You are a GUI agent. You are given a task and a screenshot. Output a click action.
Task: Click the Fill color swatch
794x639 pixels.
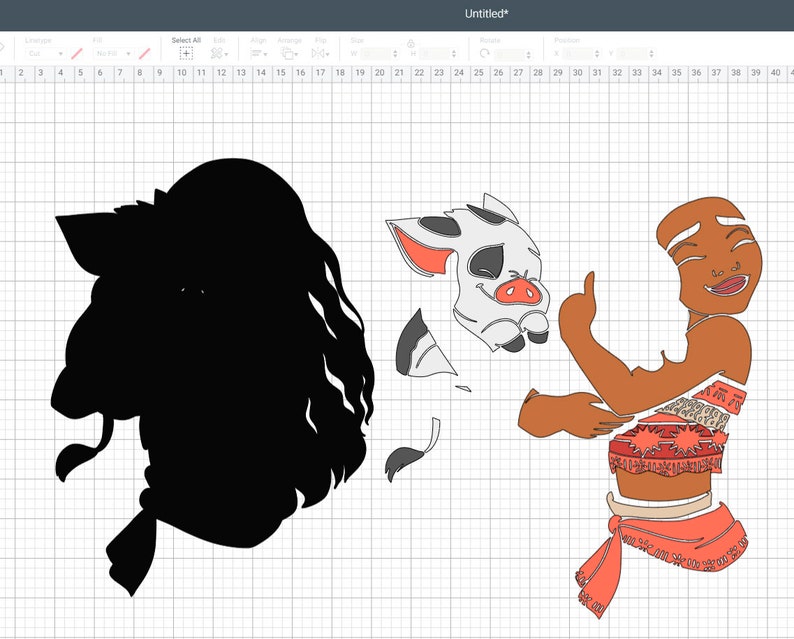coord(144,53)
